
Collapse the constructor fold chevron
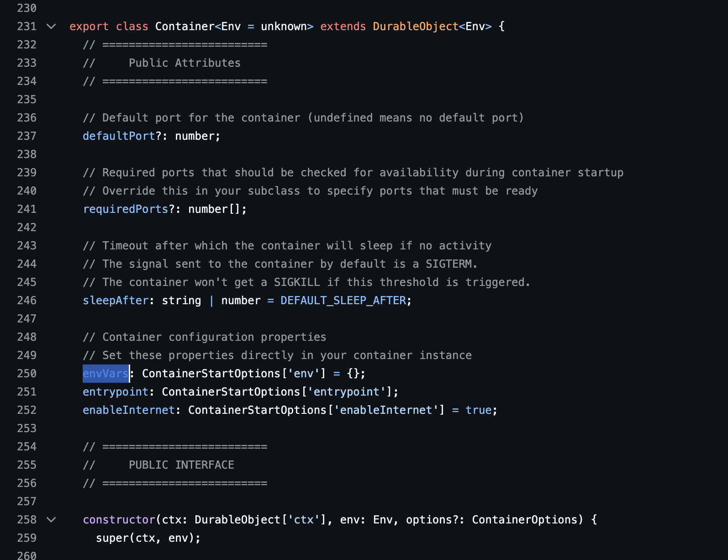click(x=51, y=520)
